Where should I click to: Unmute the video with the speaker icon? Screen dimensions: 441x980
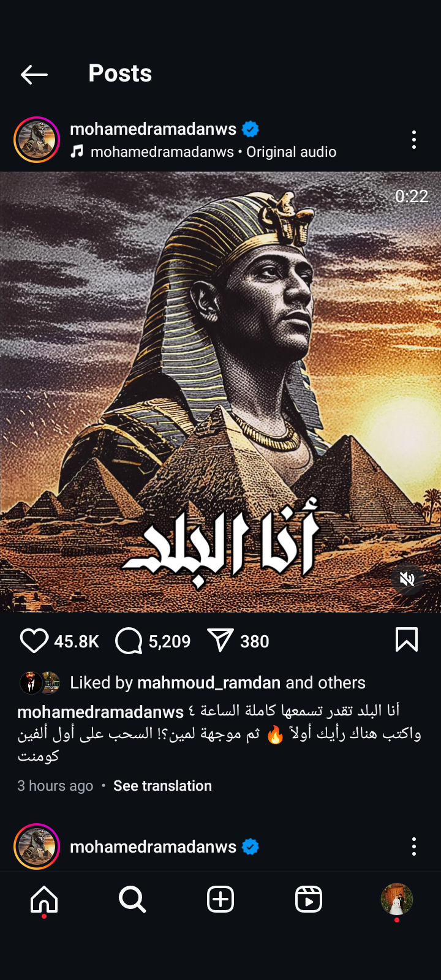click(x=407, y=579)
